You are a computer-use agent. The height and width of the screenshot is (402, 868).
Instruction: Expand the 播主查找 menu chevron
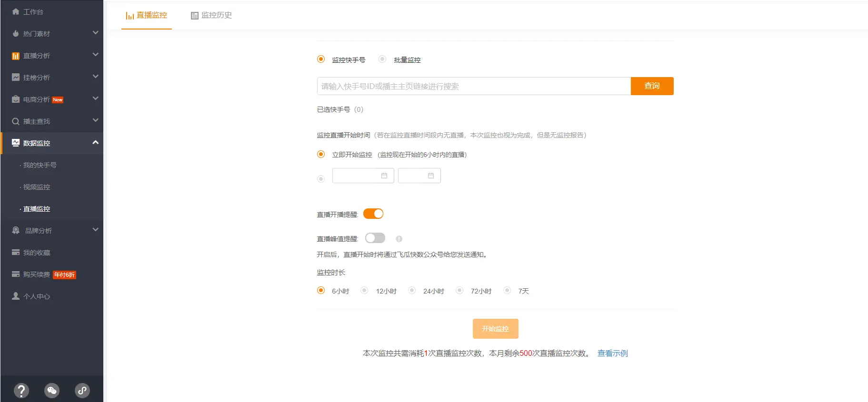coord(95,120)
